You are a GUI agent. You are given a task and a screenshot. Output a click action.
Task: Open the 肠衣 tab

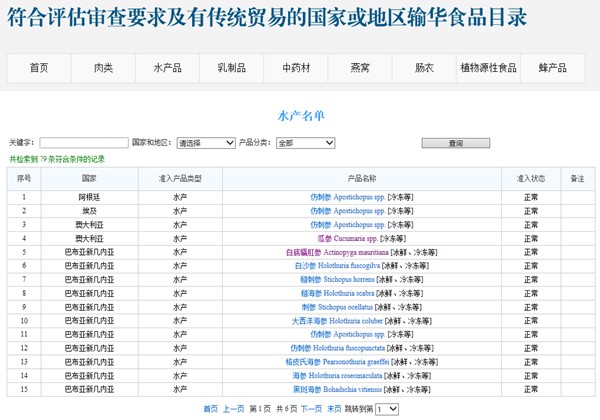424,68
